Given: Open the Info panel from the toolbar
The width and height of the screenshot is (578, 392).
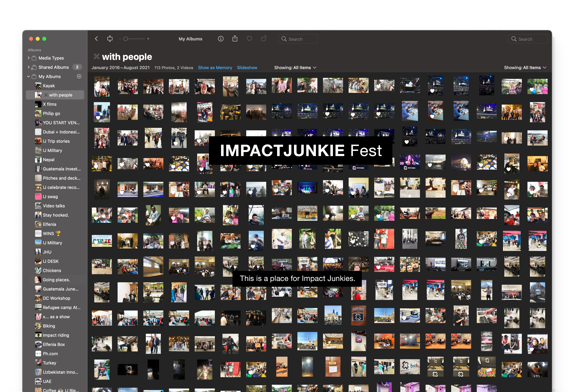Looking at the screenshot, I should (221, 39).
